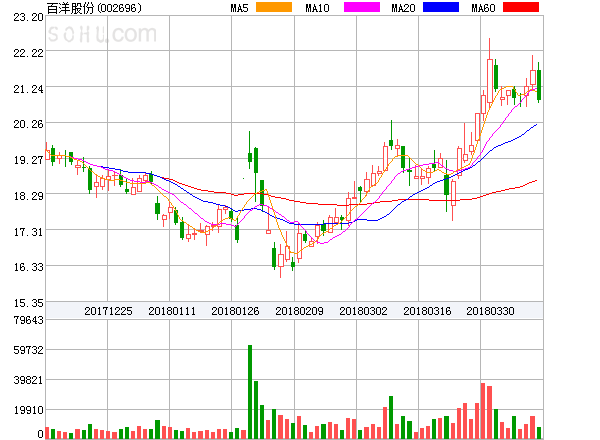This screenshot has width=600, height=440.
Task: Click the tallest red volume bar
Action: (483, 411)
